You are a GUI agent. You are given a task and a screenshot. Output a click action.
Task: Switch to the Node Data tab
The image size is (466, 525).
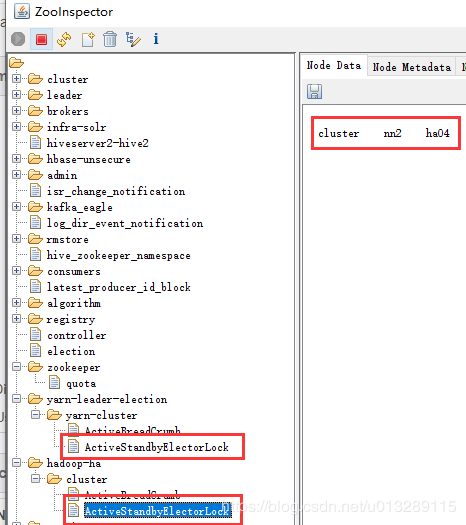(x=334, y=65)
